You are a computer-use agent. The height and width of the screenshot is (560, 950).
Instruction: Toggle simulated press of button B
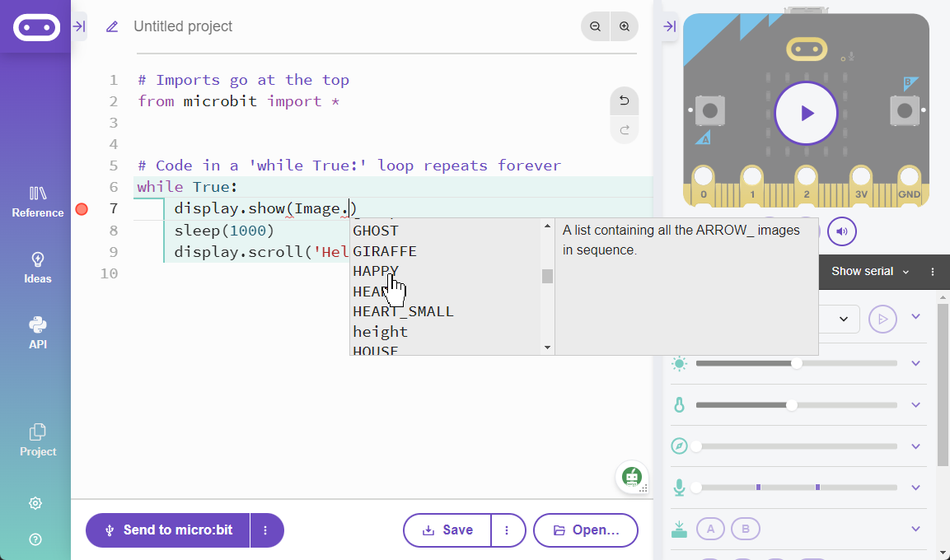(x=746, y=530)
